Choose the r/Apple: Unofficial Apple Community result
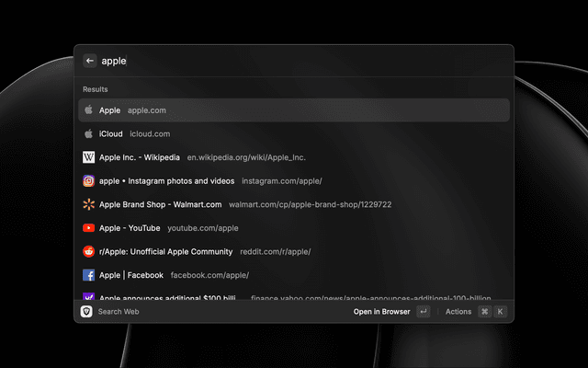The image size is (588, 368). click(x=294, y=251)
